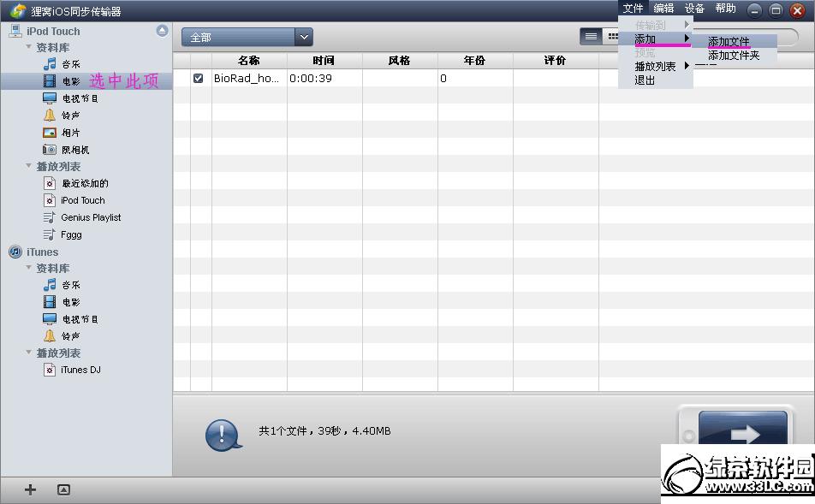
Task: Select the iTunes 电影 film icon
Action: click(50, 301)
